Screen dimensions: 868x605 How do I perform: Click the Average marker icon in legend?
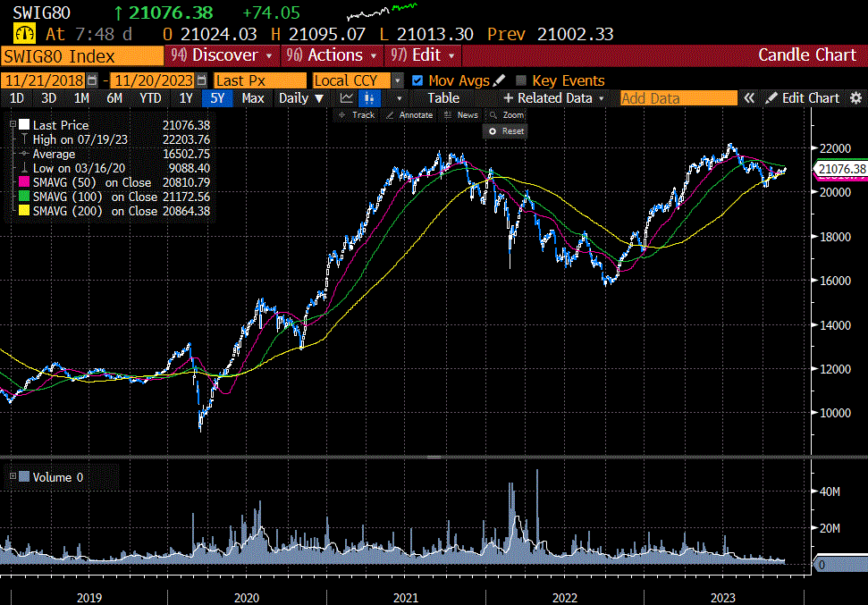click(24, 154)
